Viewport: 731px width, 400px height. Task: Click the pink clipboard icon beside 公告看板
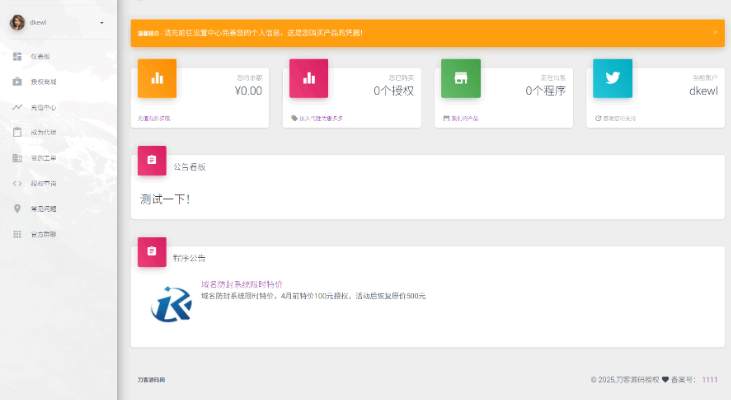pyautogui.click(x=152, y=160)
